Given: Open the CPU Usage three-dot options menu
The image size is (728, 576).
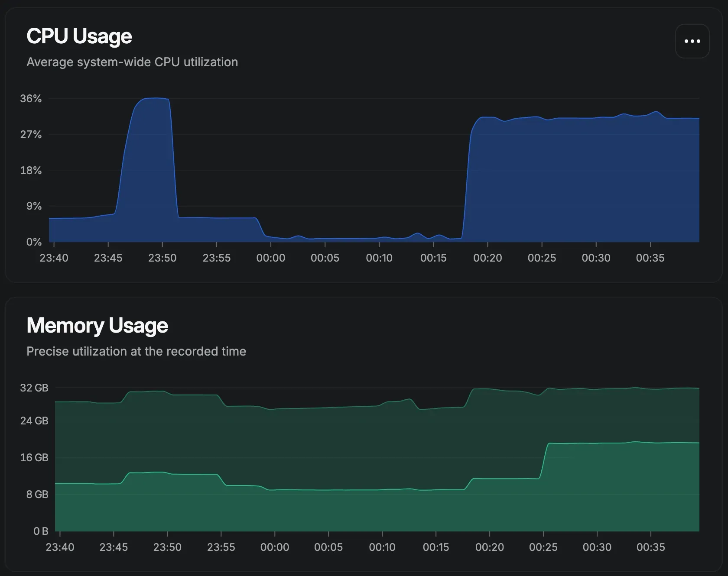Looking at the screenshot, I should pos(692,41).
